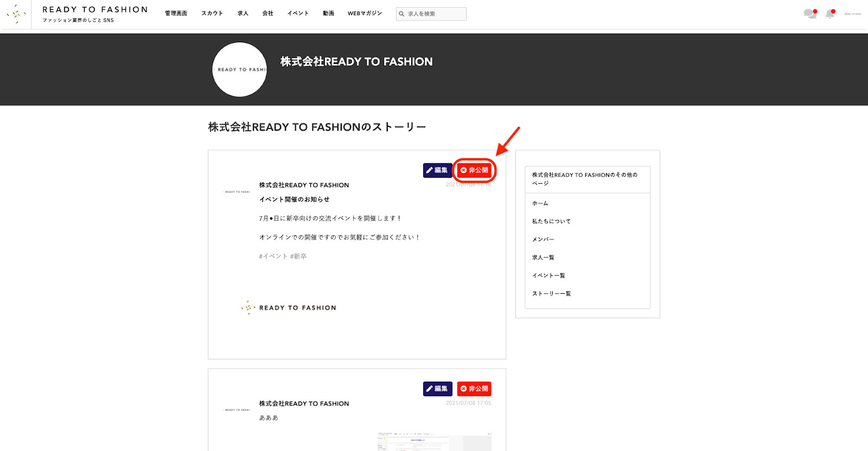Click the 2021/07/08 17:05 timestamp
Viewport: 868px width, 451px height.
(468, 403)
